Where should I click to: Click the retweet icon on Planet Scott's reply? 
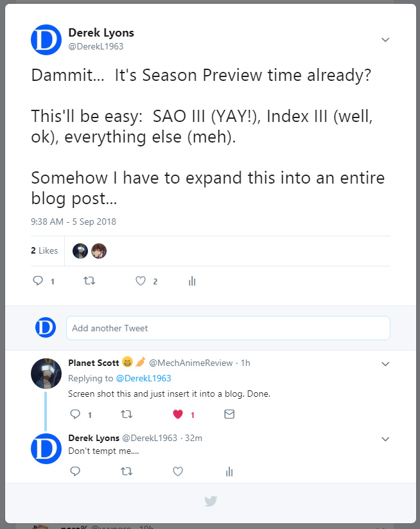pos(127,414)
